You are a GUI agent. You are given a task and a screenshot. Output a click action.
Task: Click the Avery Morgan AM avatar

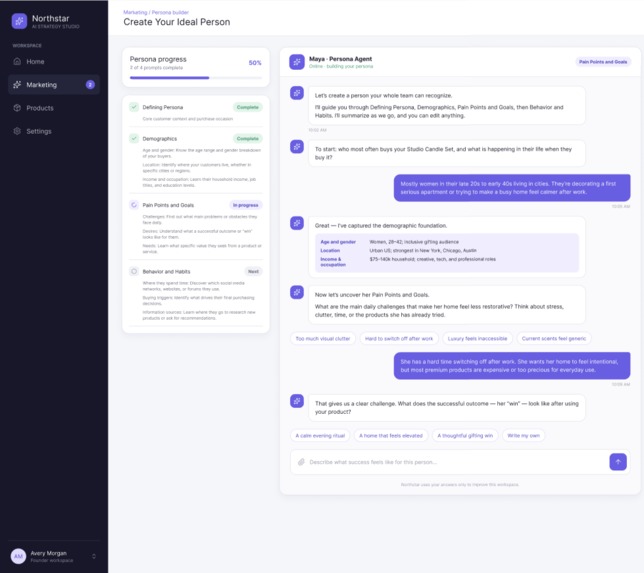[18, 557]
